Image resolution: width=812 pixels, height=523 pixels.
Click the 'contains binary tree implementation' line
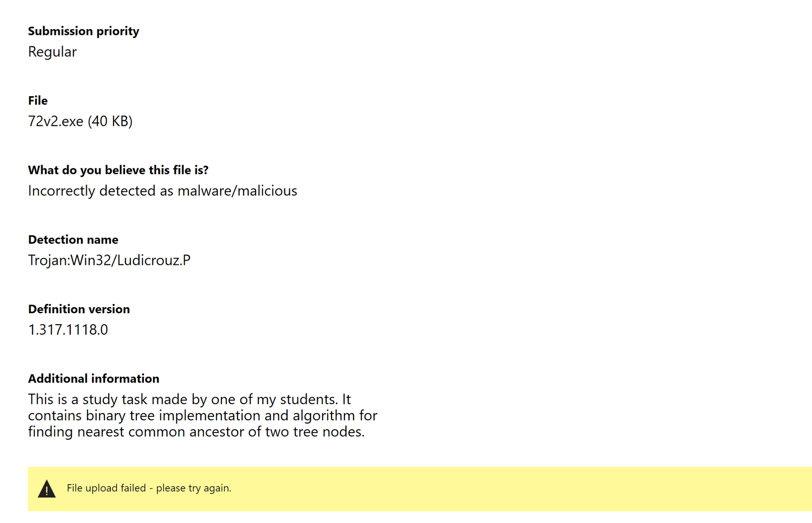(203, 415)
